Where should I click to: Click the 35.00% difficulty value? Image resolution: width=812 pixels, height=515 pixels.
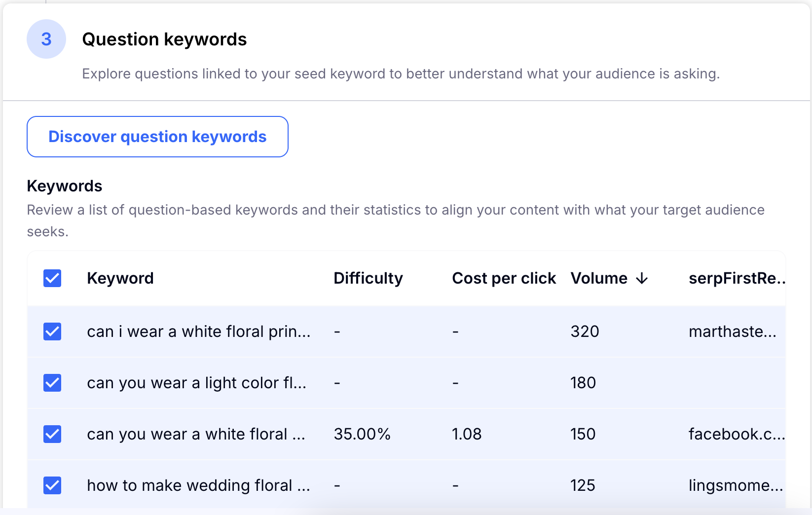tap(362, 434)
